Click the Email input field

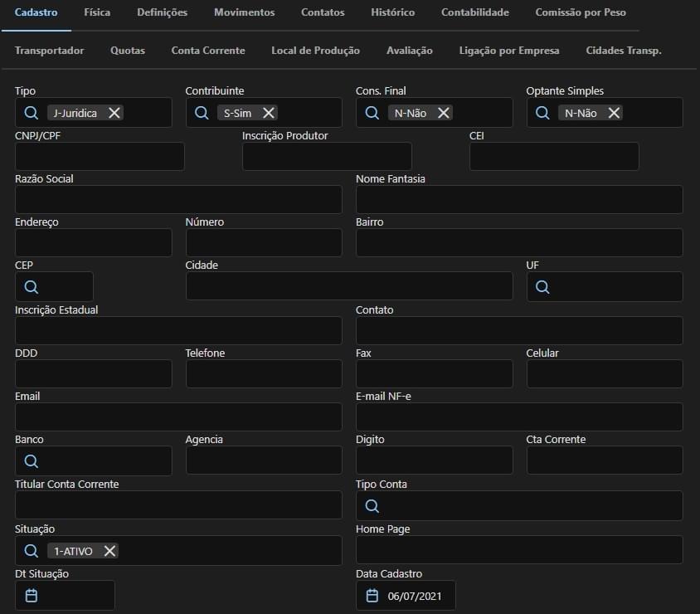point(178,417)
